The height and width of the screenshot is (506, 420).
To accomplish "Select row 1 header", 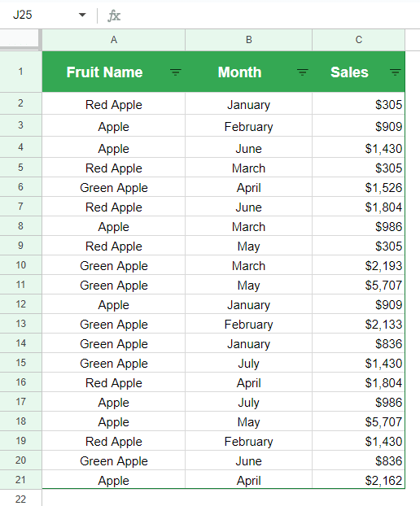I will click(20, 72).
